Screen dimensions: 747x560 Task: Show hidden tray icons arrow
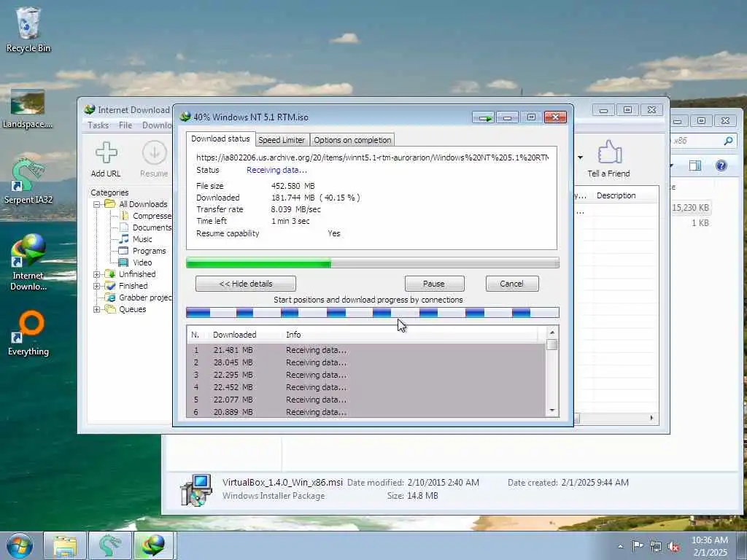coord(620,546)
